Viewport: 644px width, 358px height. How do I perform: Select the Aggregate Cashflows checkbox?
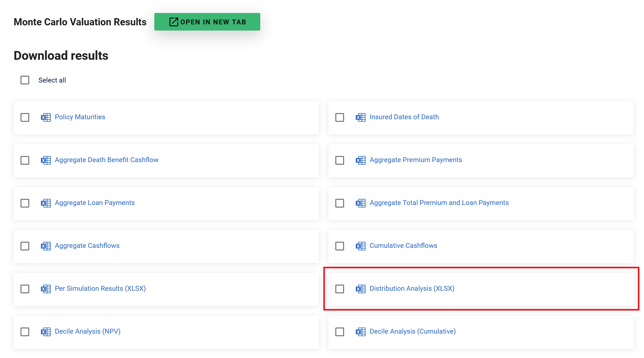pos(25,246)
